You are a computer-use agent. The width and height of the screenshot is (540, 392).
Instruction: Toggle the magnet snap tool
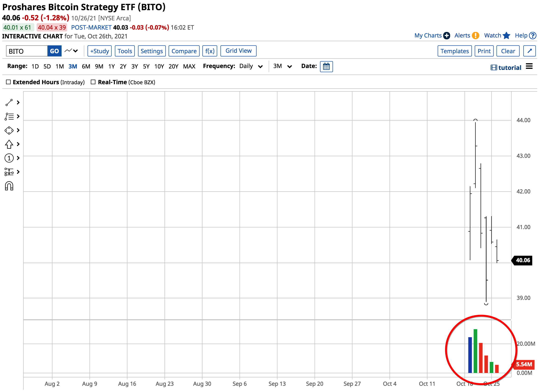9,186
